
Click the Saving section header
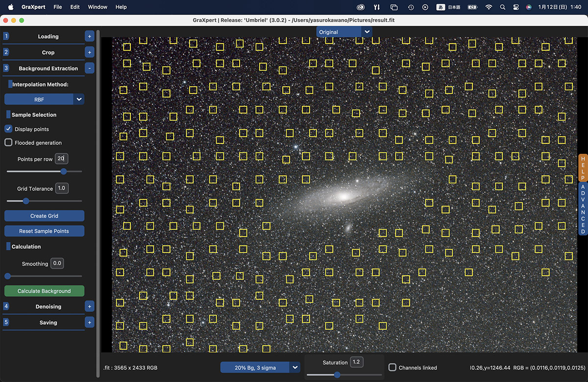(48, 322)
